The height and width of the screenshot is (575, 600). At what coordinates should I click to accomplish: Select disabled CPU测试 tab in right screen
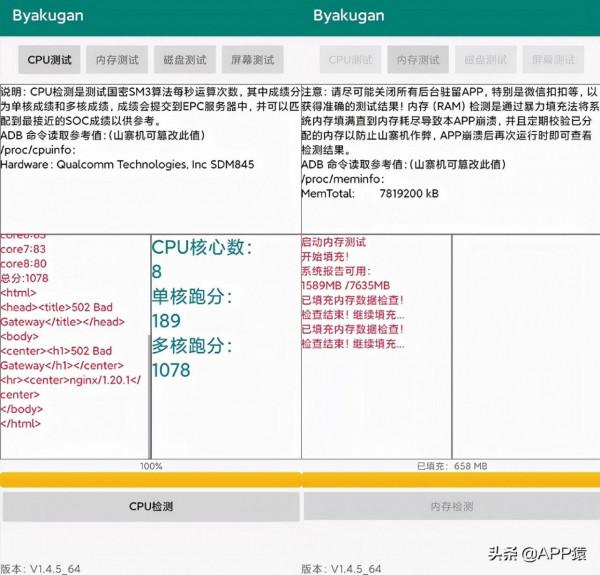point(351,60)
